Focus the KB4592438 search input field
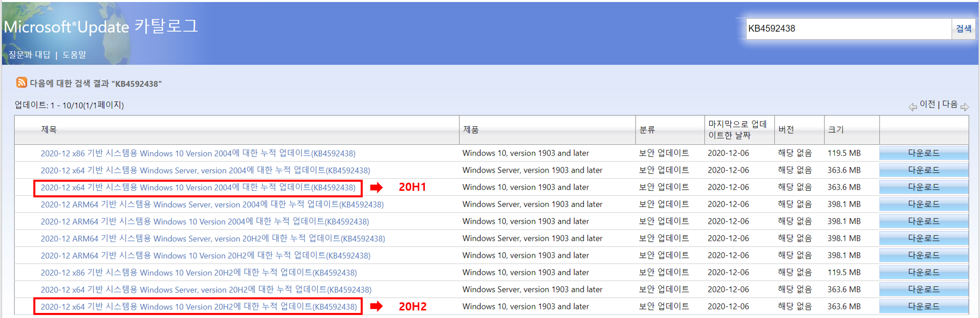The width and height of the screenshot is (980, 318). tap(849, 29)
